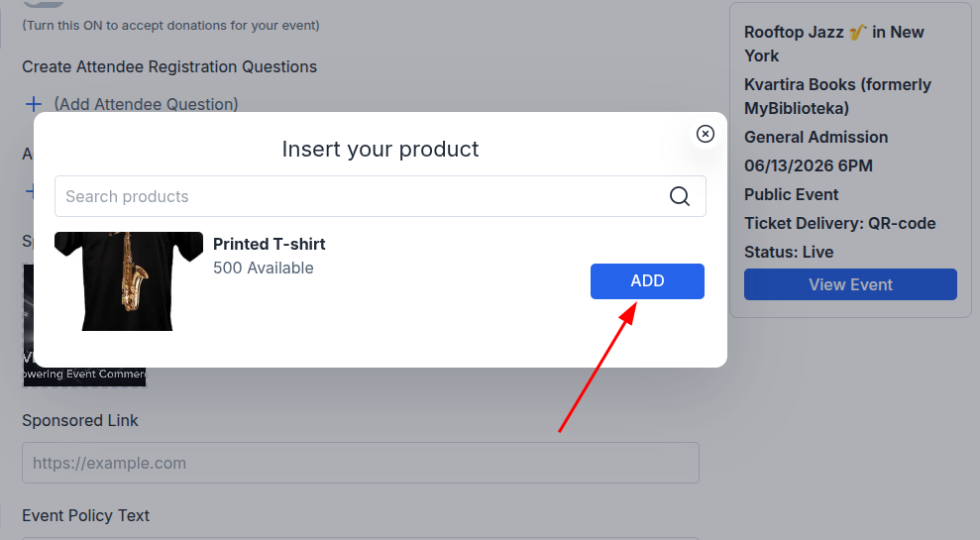Click the Status: Live label
The width and height of the screenshot is (980, 540).
[789, 252]
